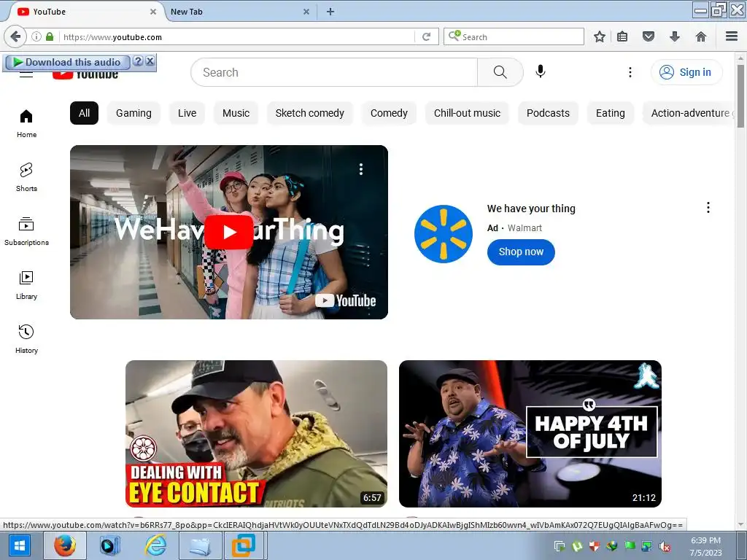
Task: Open the Pocket icon in toolbar
Action: (649, 36)
